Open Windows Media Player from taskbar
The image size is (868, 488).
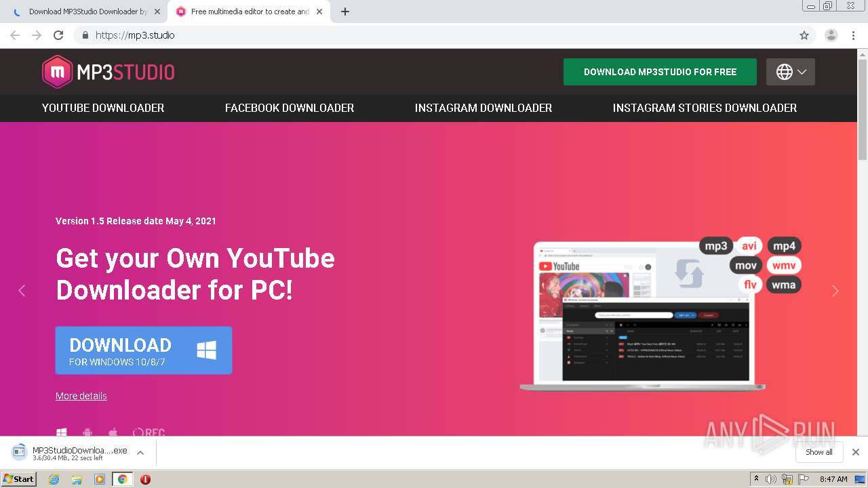point(100,479)
